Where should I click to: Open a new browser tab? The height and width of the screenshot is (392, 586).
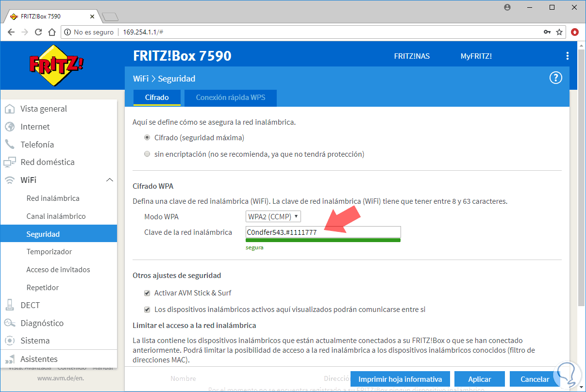coord(110,16)
